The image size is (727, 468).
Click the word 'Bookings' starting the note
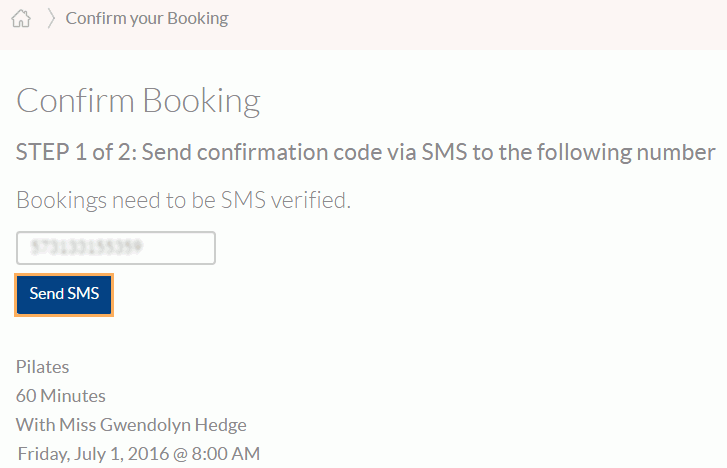pos(61,200)
